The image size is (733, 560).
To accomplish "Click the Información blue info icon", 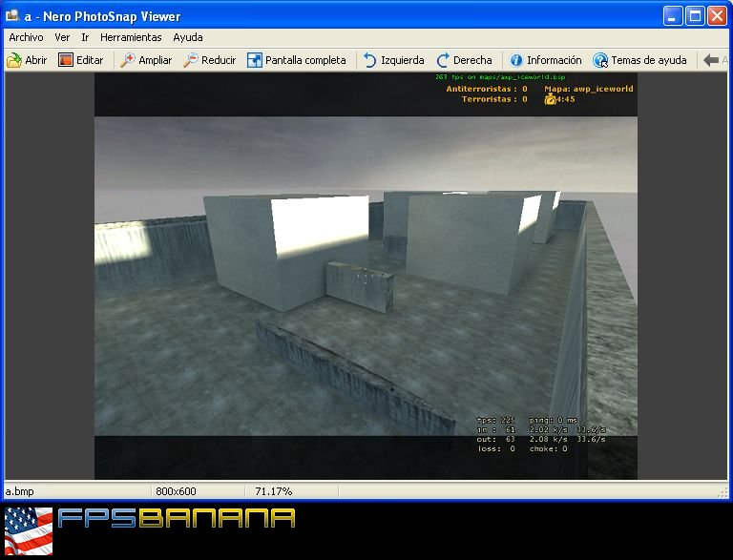I will click(x=516, y=60).
